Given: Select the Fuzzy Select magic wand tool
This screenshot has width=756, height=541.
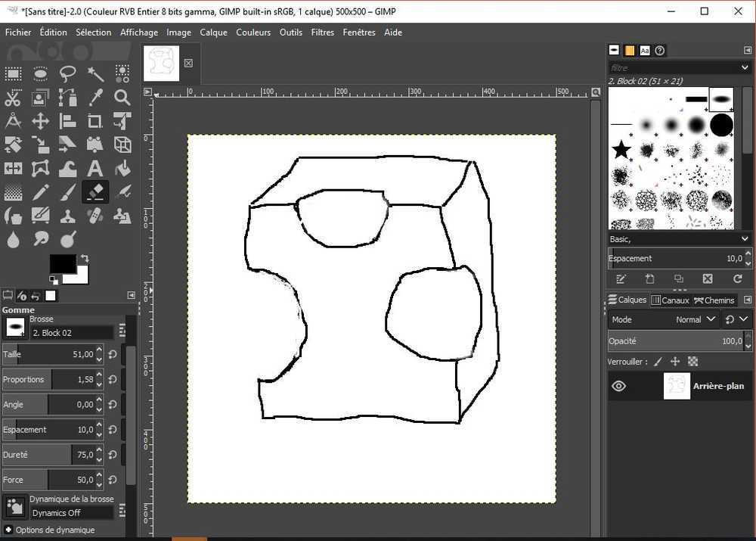Looking at the screenshot, I should [94, 73].
